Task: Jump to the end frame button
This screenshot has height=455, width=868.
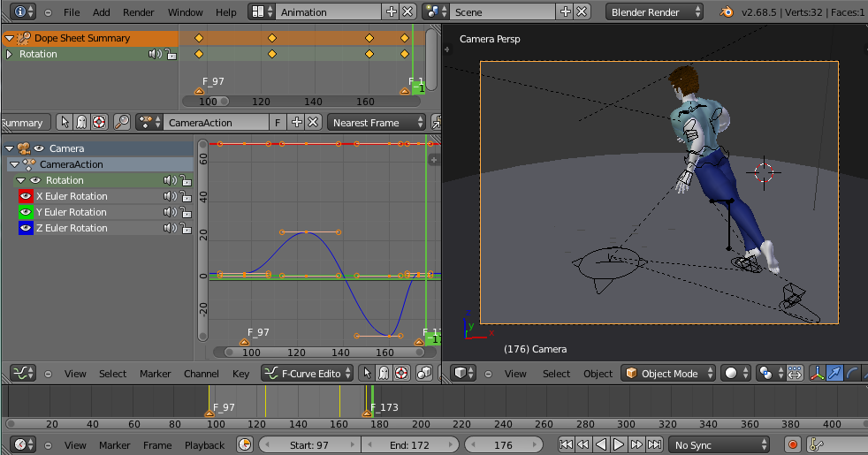Action: (x=654, y=444)
